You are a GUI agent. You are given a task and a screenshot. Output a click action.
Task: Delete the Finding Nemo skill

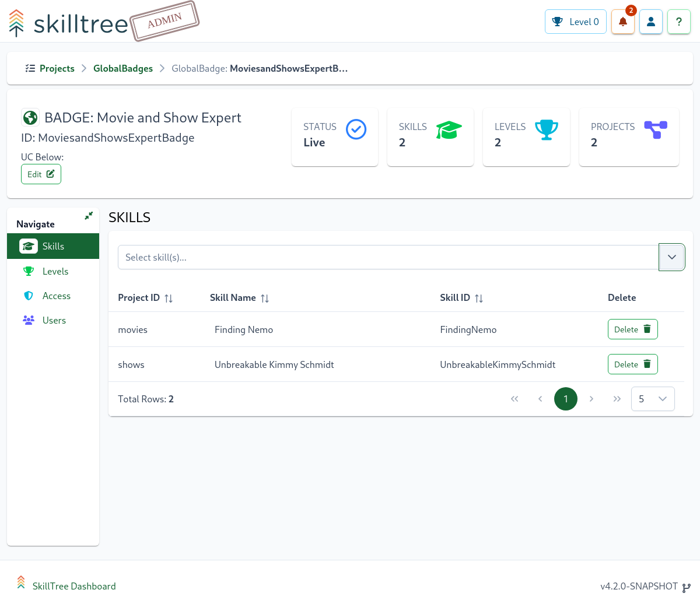[x=632, y=329]
